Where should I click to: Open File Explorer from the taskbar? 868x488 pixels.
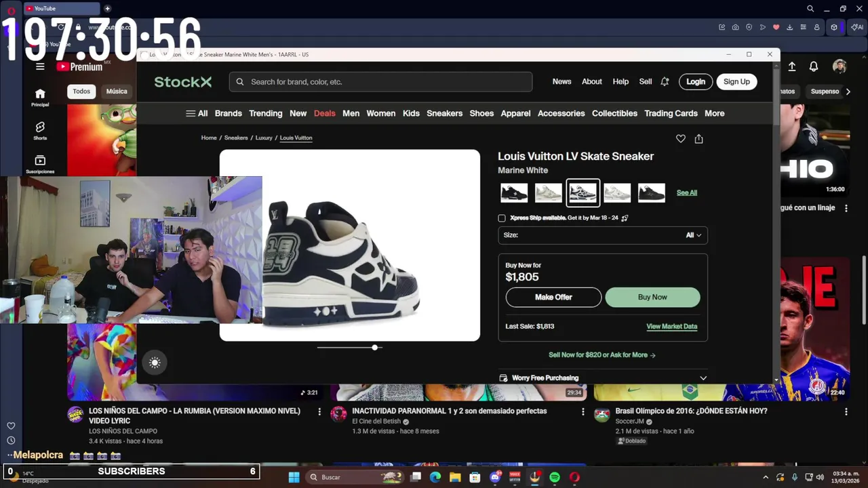(455, 477)
